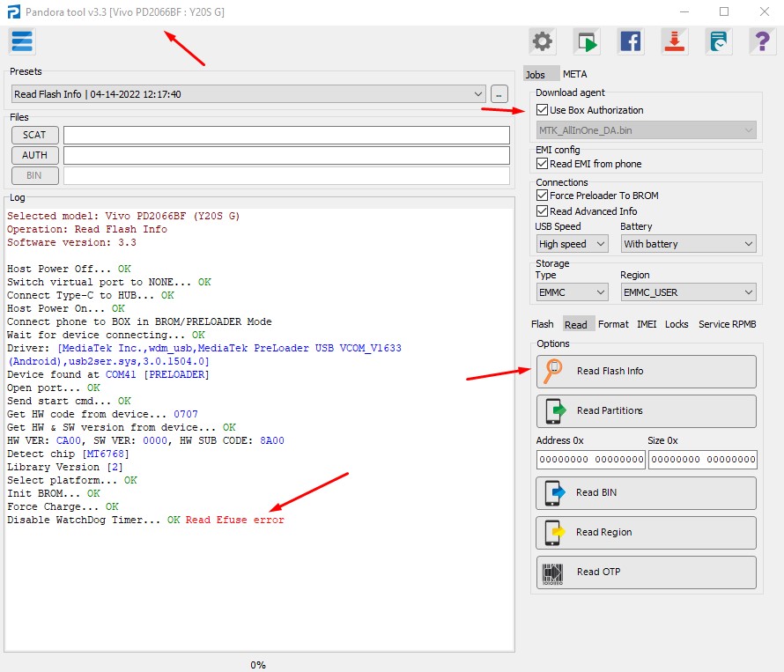Click the 'Software version: 3.3' log line
The width and height of the screenshot is (784, 672).
(71, 242)
